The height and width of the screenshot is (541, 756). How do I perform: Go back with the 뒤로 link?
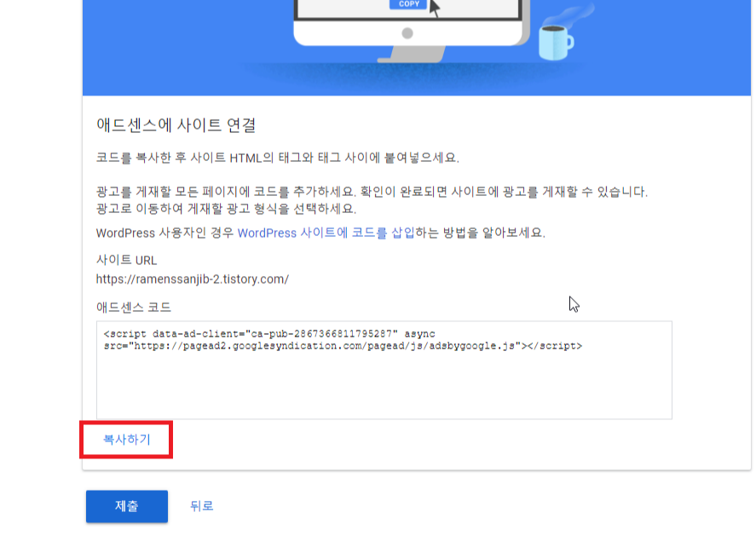(x=201, y=506)
